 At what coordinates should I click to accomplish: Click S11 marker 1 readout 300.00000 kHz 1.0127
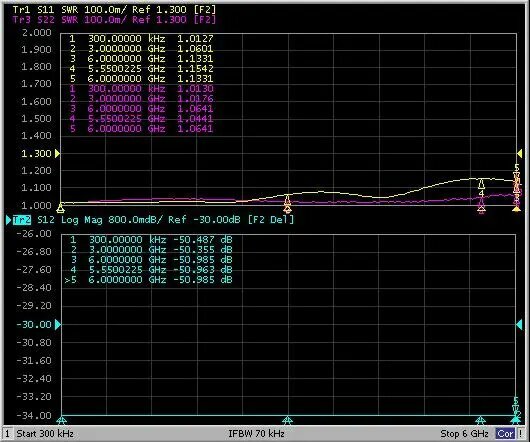tap(142, 39)
